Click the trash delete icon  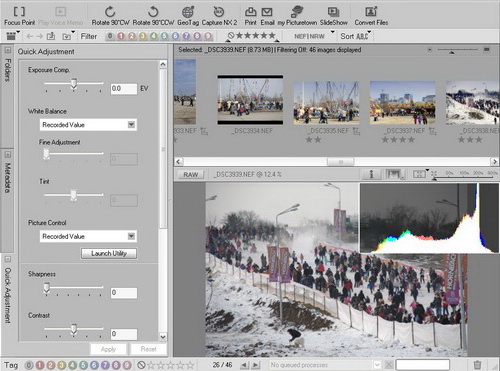(x=477, y=365)
